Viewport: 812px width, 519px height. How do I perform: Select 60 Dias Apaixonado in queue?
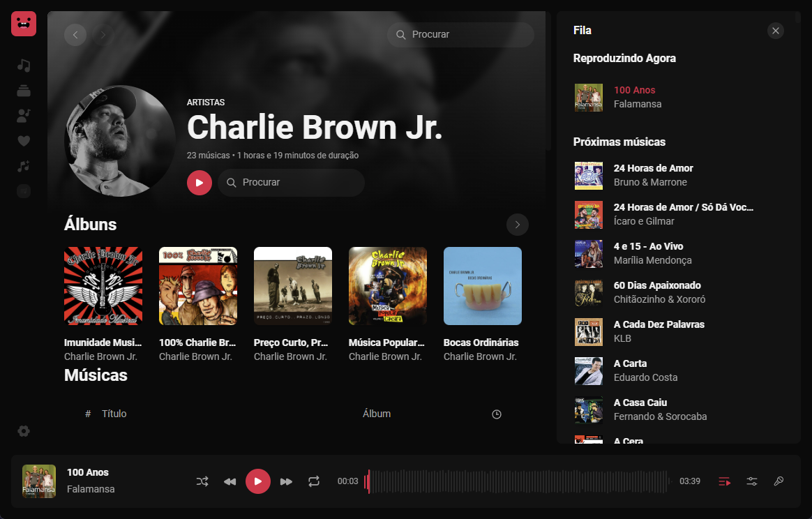[678, 293]
